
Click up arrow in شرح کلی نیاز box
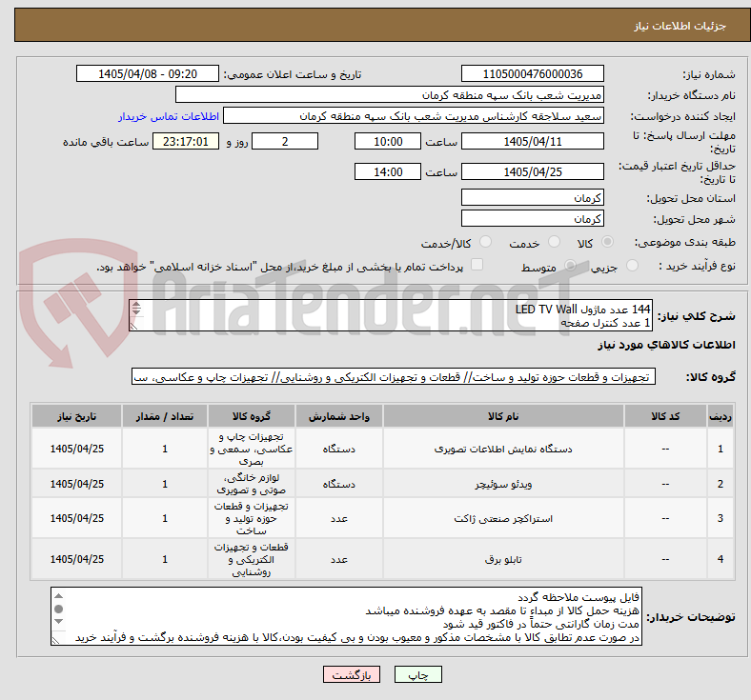click(x=136, y=305)
